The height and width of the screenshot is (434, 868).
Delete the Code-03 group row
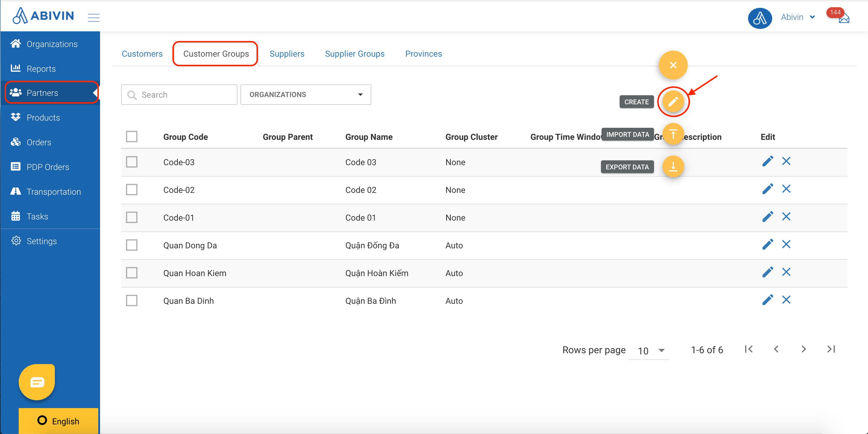[x=786, y=162]
